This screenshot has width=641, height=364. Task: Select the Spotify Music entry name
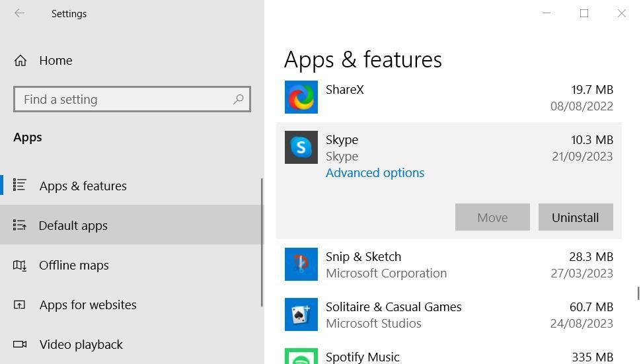point(362,357)
